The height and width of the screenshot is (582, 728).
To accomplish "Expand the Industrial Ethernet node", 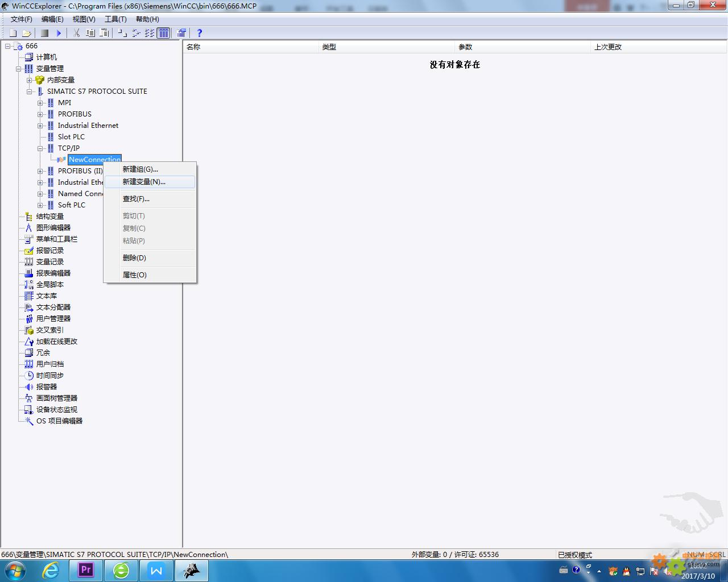I will (40, 126).
